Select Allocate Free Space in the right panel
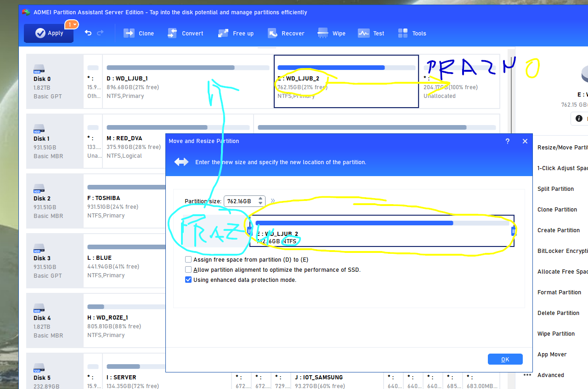The height and width of the screenshot is (389, 588). point(563,272)
